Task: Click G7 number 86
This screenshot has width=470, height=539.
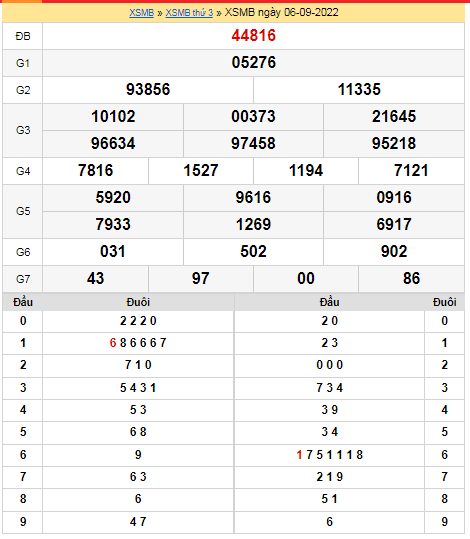Action: pos(411,278)
